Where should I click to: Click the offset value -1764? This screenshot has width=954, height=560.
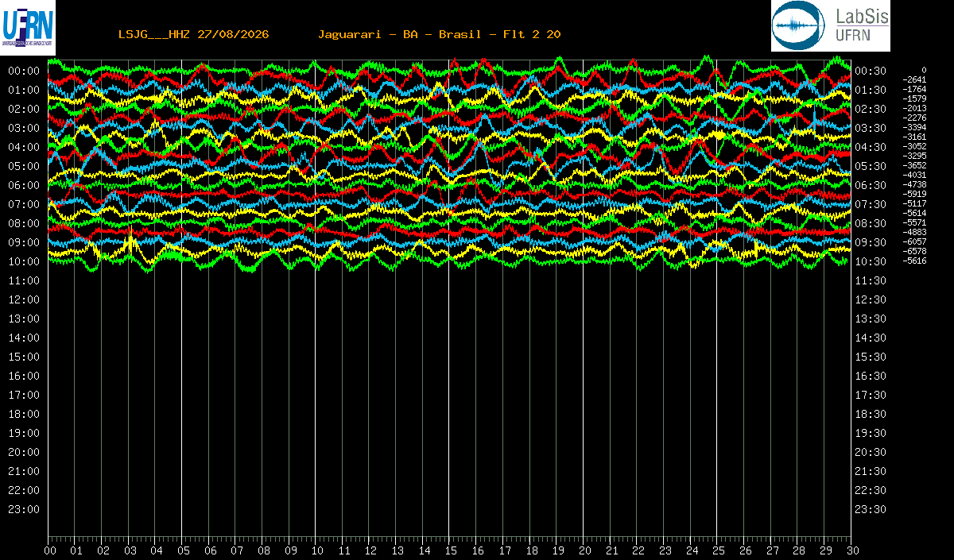tap(915, 89)
